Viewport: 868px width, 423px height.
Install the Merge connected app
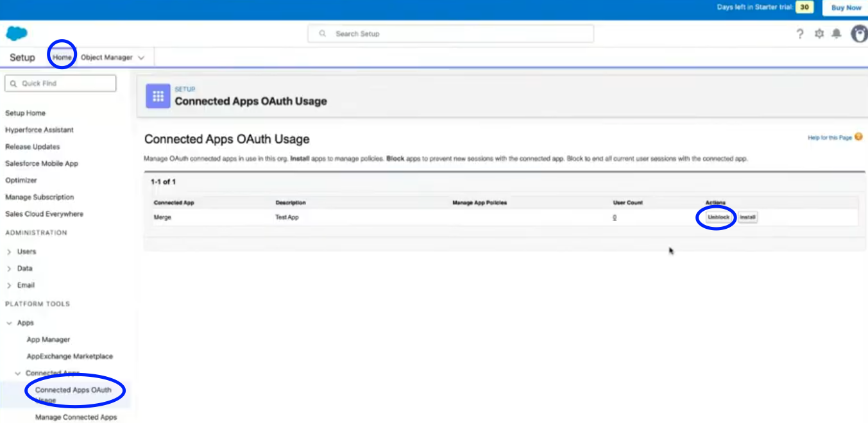747,217
